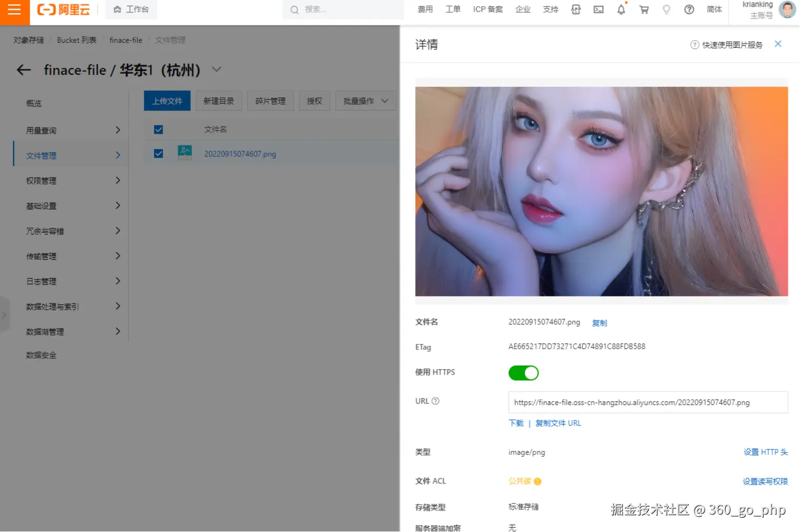Viewport: 800px width, 532px height.
Task: Open the 工单 menu
Action: (453, 9)
